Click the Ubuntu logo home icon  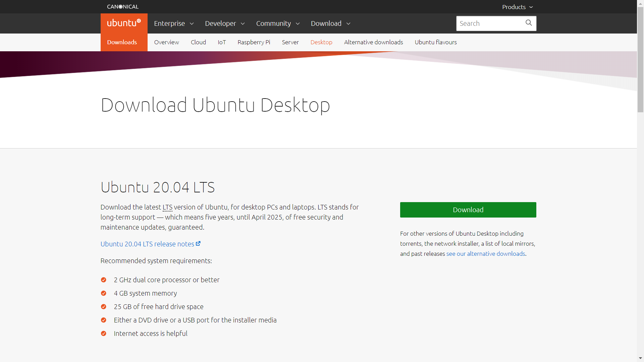tap(124, 23)
